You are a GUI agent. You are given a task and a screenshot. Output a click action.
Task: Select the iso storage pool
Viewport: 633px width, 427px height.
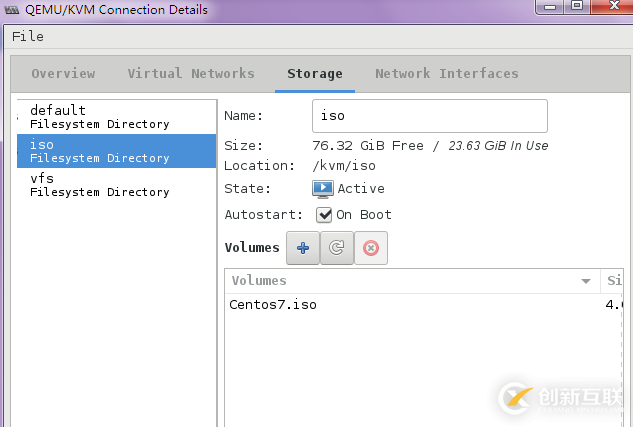point(116,151)
